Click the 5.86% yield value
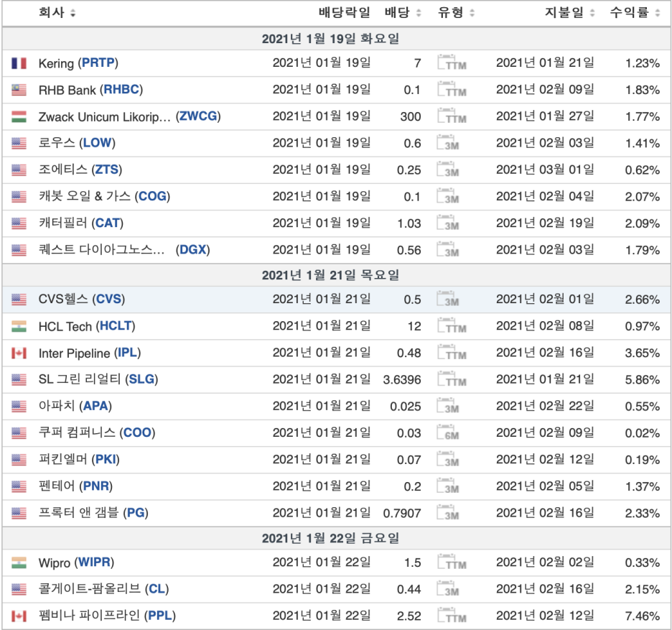This screenshot has height=630, width=672. 642,379
